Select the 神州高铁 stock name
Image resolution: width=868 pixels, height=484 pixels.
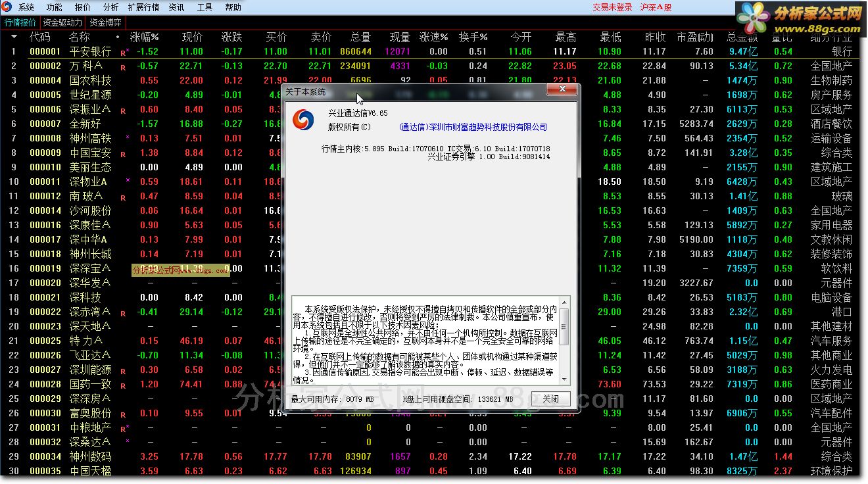pos(91,138)
